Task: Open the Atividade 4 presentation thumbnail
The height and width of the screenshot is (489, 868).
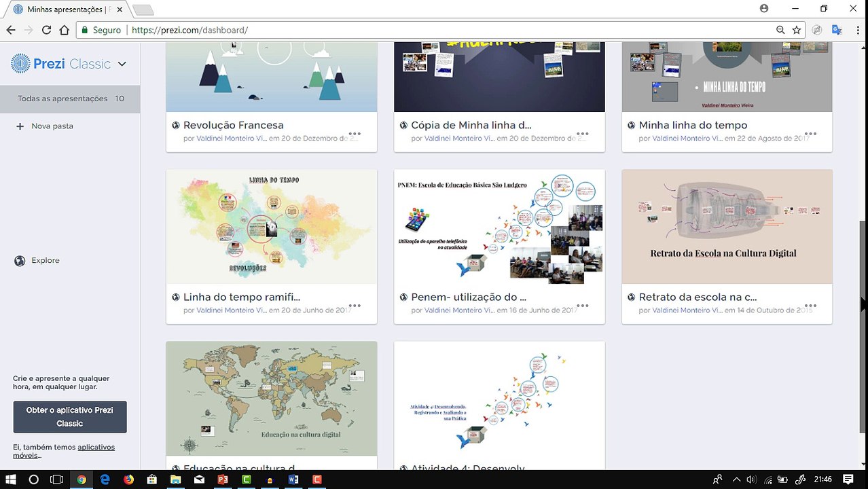Action: [x=499, y=399]
